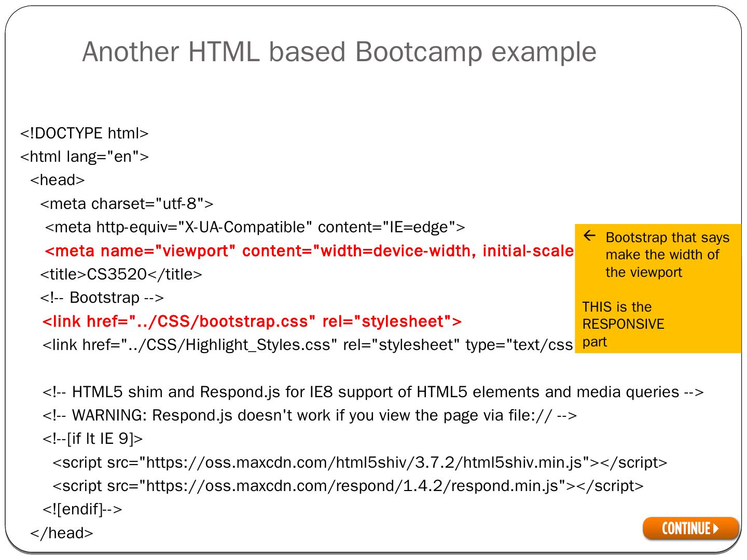This screenshot has height=560, width=747.
Task: Click the orange CONTINUE button
Action: [690, 528]
